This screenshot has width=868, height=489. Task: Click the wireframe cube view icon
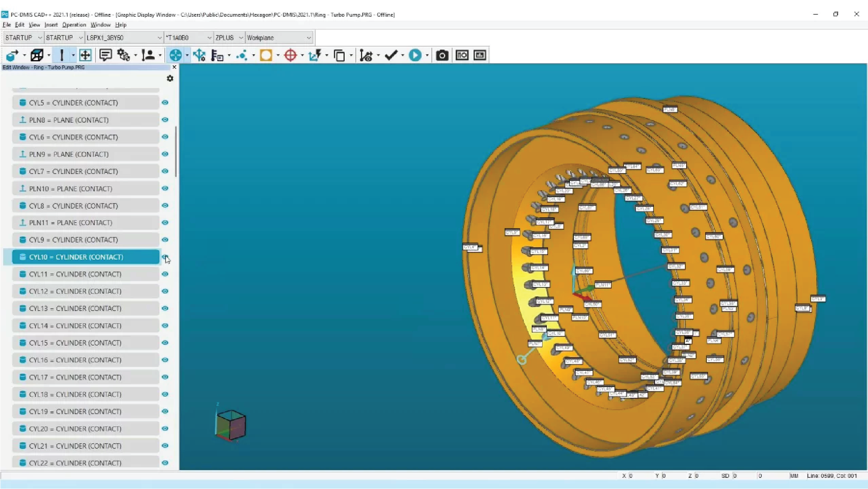[x=37, y=55]
